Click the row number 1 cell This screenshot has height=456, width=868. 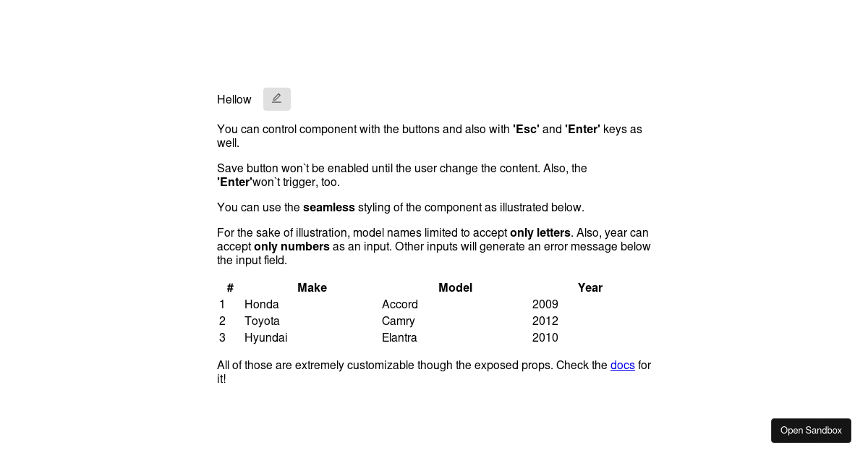pyautogui.click(x=222, y=304)
